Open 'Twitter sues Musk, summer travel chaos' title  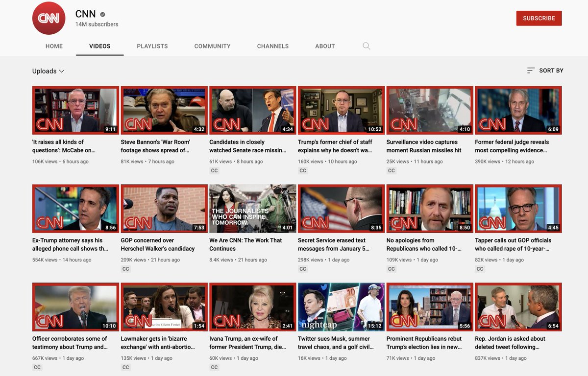[336, 343]
